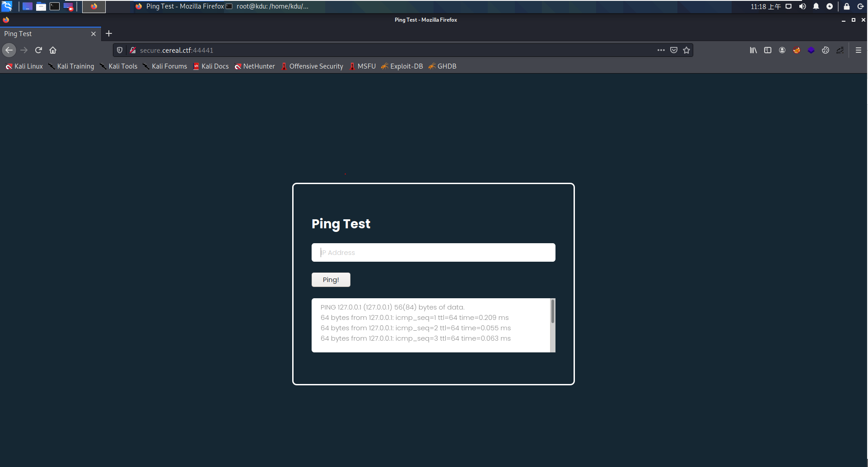Open the Firefox hamburger menu
868x467 pixels.
pos(859,50)
